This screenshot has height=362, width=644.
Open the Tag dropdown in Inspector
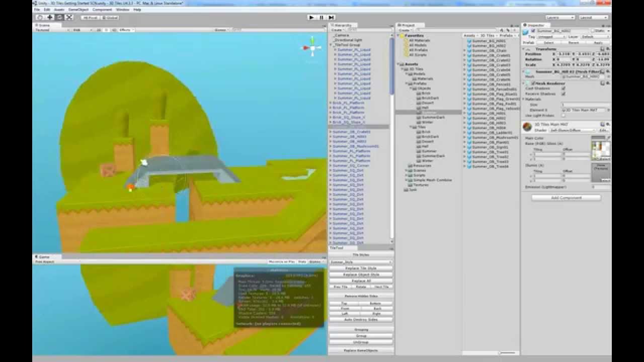click(x=551, y=37)
